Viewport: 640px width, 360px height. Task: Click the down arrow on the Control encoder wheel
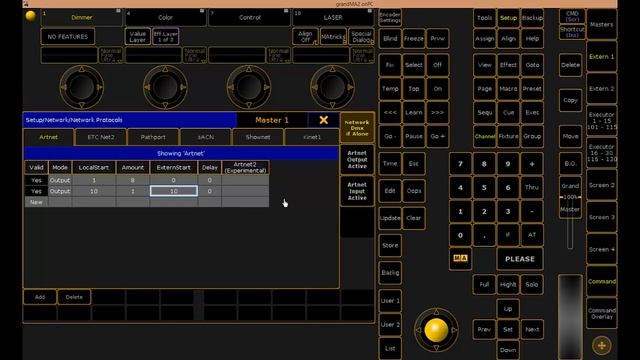(249, 105)
